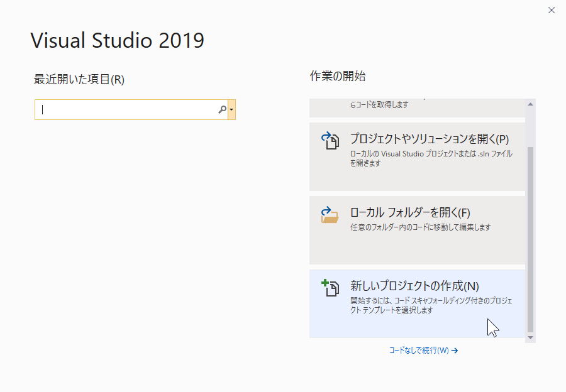Click the vertical scrollbar thumb

click(530, 239)
